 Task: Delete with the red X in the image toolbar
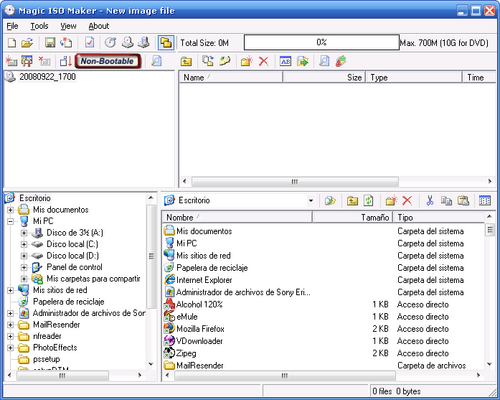(264, 61)
